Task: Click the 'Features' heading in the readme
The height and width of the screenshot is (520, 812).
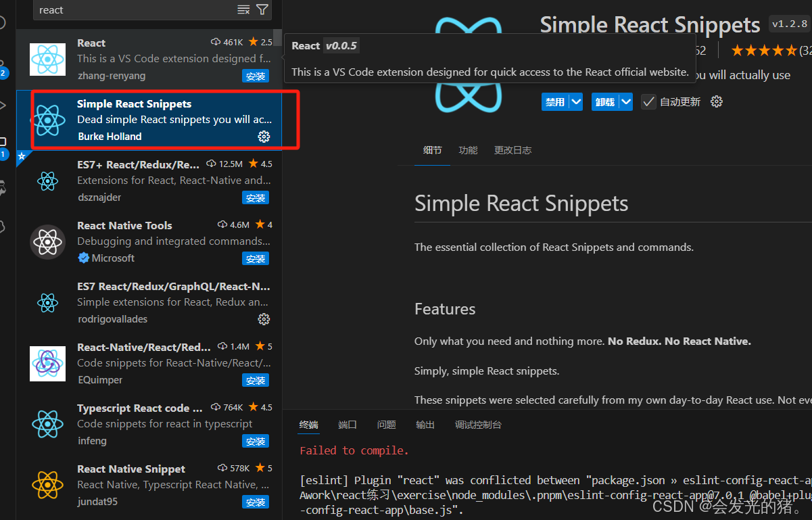Action: pos(445,309)
